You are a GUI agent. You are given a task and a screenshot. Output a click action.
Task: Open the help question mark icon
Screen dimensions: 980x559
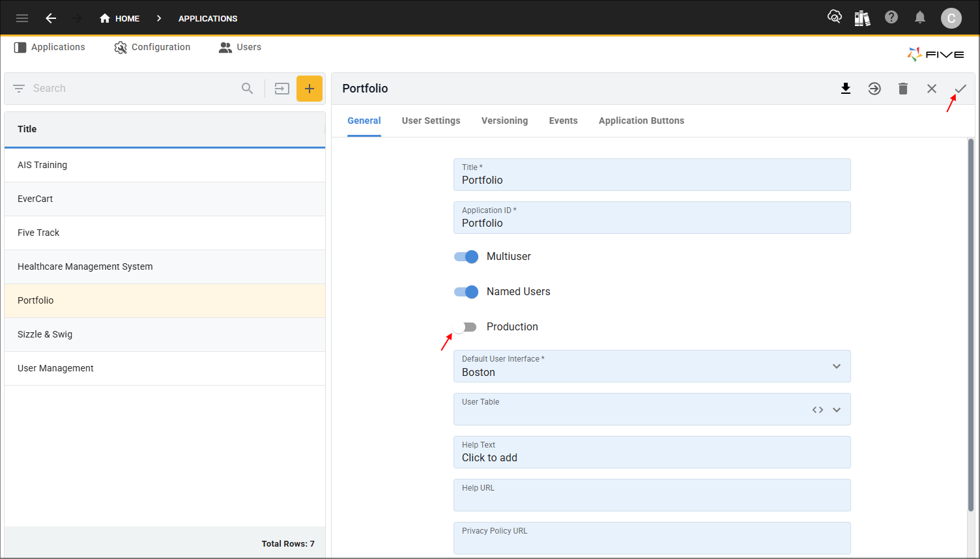click(891, 18)
